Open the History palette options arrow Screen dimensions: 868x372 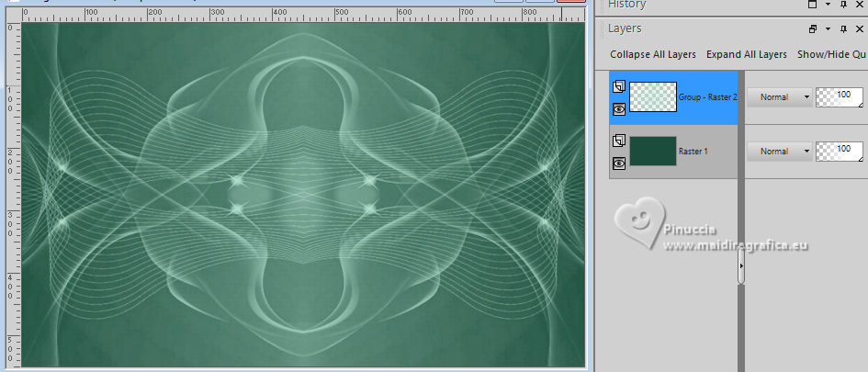(829, 5)
